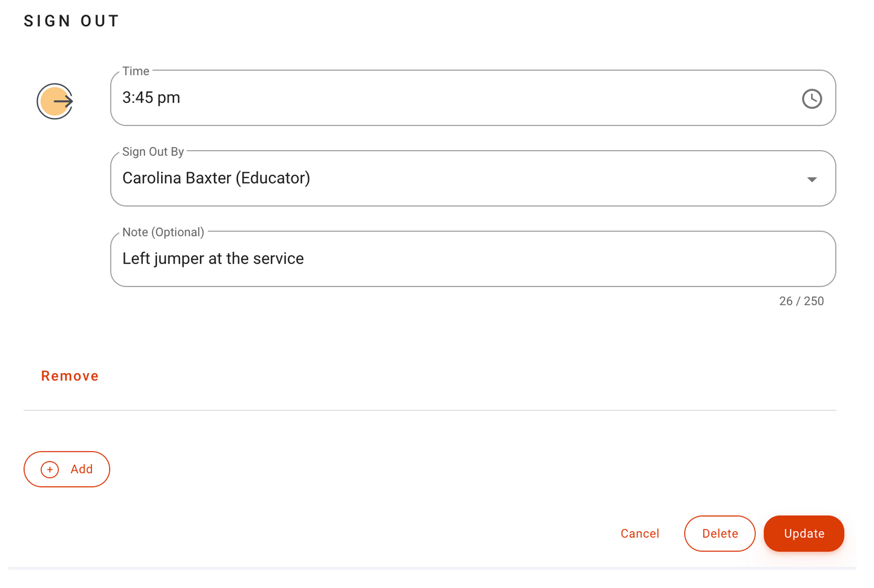Image resolution: width=874 pixels, height=588 pixels.
Task: Click the 'Left jumper at the service' text
Action: (213, 259)
